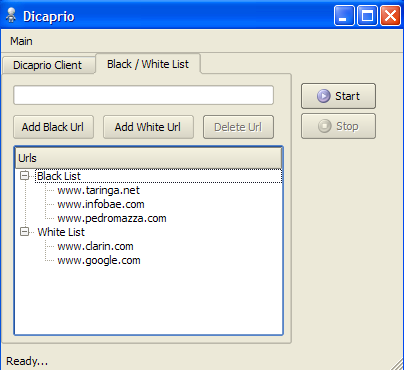
Task: Select www.google.com in the list
Action: (x=99, y=260)
